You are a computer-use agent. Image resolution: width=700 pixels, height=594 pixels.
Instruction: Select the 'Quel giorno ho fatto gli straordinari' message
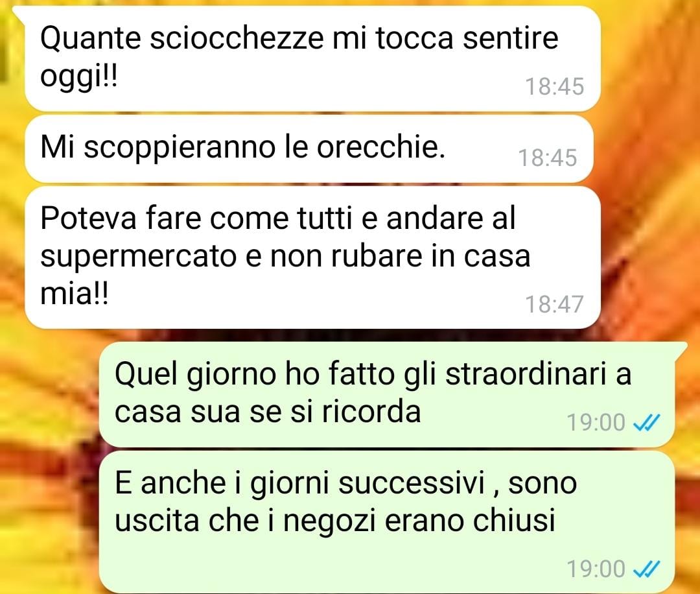(x=386, y=394)
